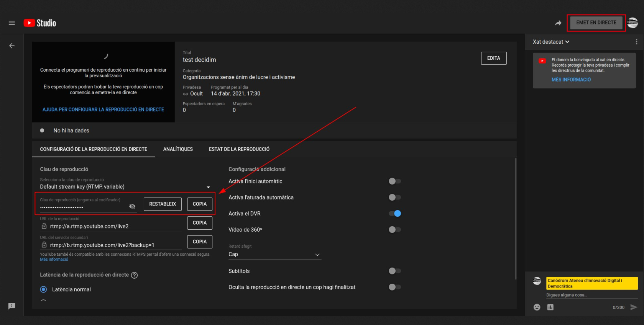
Task: Send the chat message arrow
Action: [634, 307]
